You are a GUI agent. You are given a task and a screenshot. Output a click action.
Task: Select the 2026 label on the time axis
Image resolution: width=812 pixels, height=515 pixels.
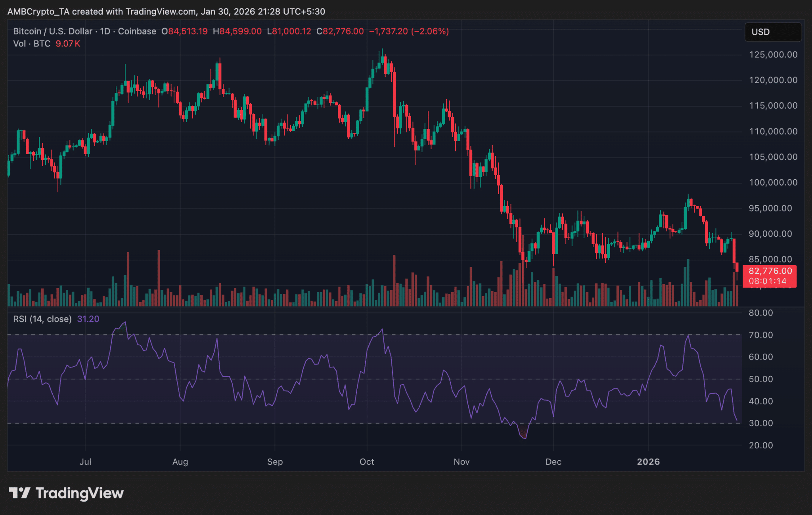point(649,461)
